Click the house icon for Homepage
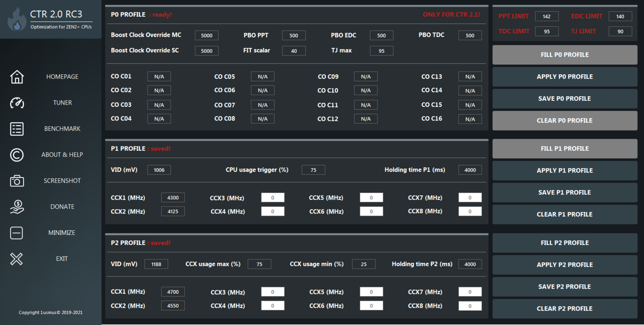Viewport: 644px width, 325px height. [x=17, y=77]
